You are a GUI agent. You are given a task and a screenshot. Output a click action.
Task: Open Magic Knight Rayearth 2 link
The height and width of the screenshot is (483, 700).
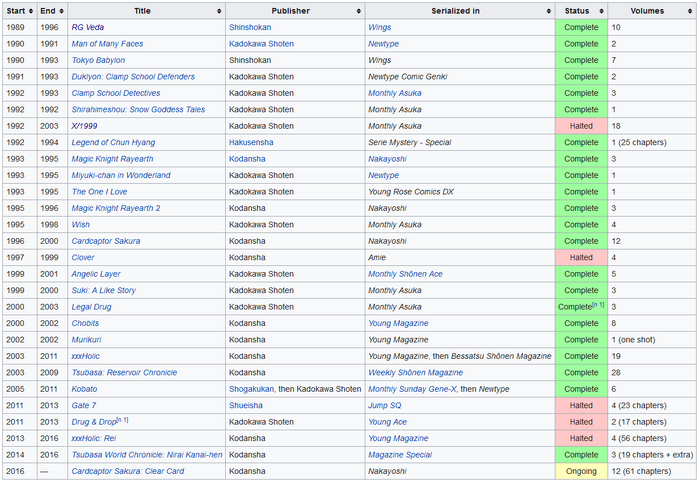[x=116, y=208]
